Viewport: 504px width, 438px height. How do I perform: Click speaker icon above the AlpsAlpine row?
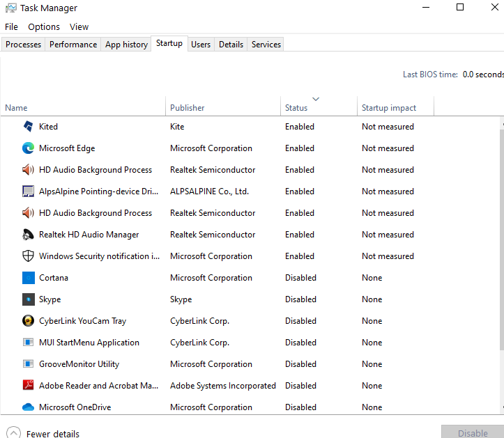29,169
